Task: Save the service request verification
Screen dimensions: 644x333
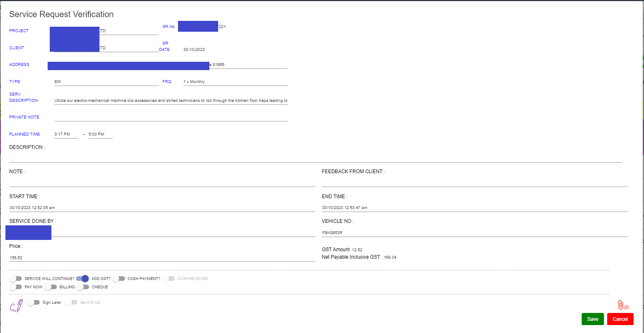Action: (592, 319)
